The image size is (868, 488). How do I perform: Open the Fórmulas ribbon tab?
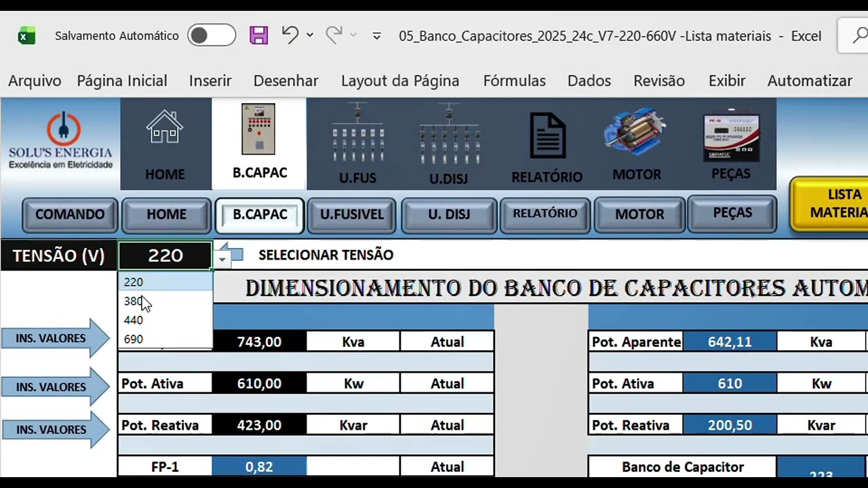pyautogui.click(x=514, y=81)
